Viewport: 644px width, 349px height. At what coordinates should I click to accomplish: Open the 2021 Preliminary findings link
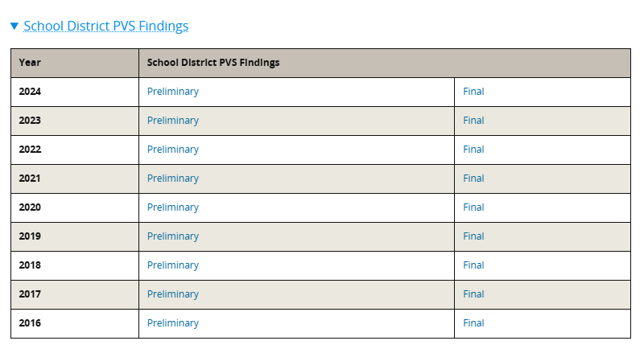(x=173, y=179)
